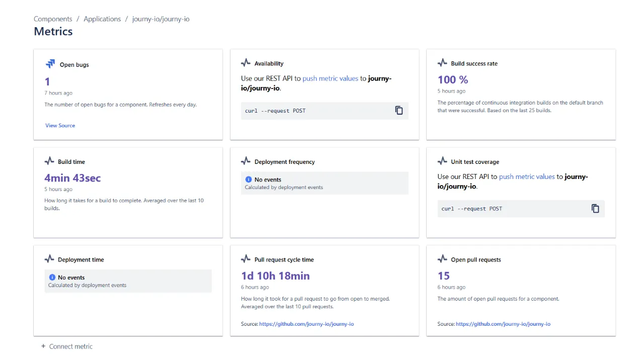This screenshot has width=644, height=362.
Task: Click the Connect metric button
Action: point(70,346)
